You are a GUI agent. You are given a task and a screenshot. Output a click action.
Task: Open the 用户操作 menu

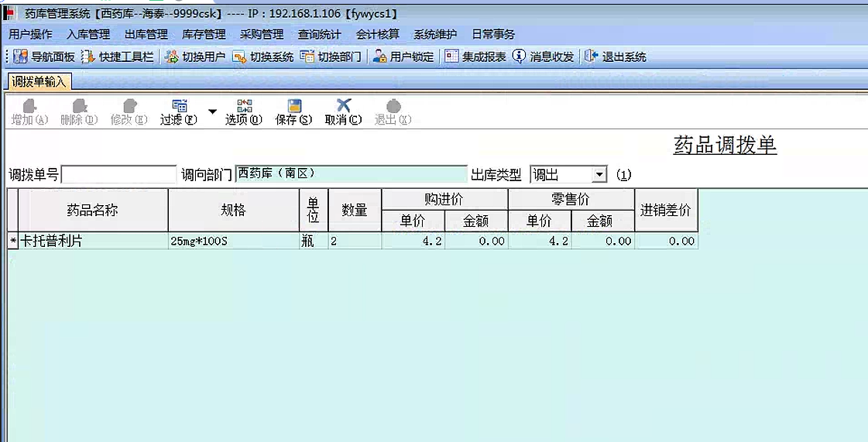pos(30,34)
